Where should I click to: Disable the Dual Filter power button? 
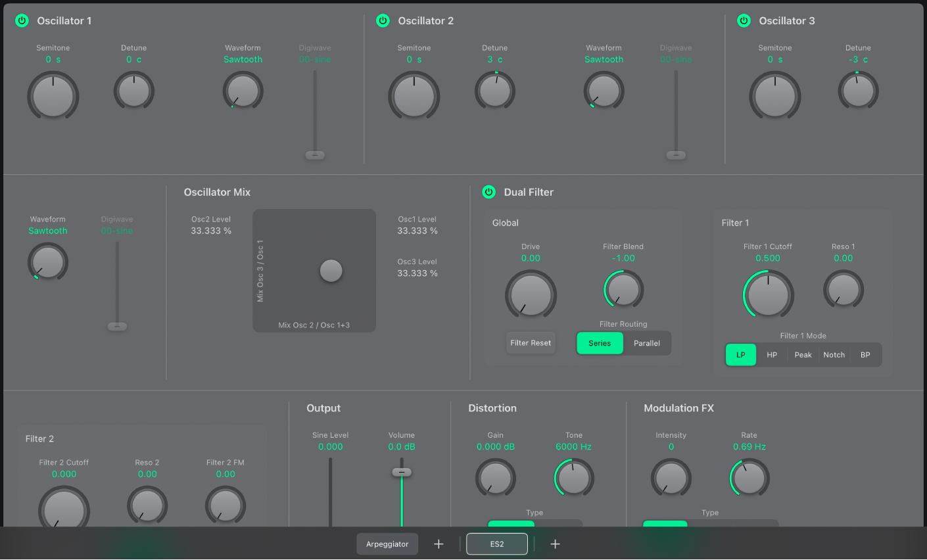pos(488,192)
